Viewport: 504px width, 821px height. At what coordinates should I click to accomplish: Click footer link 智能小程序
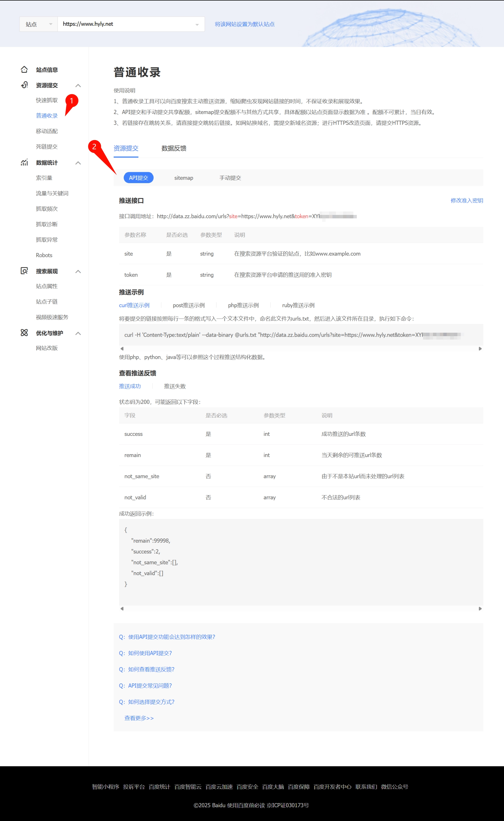coord(106,787)
